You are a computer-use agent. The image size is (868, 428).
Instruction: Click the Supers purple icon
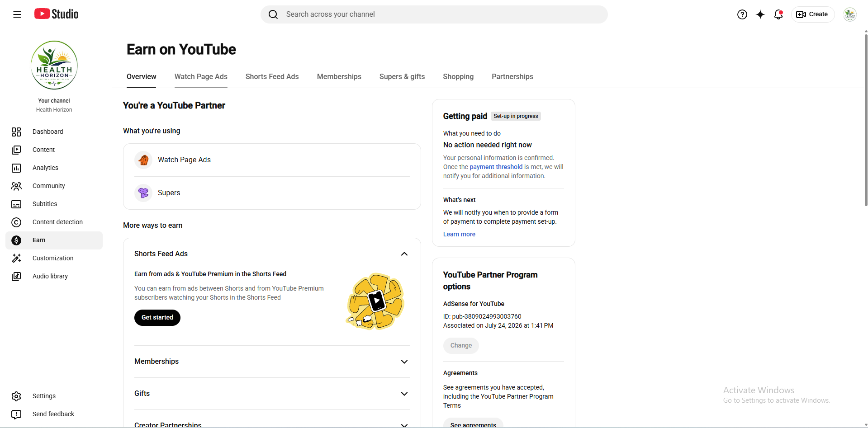(x=143, y=193)
